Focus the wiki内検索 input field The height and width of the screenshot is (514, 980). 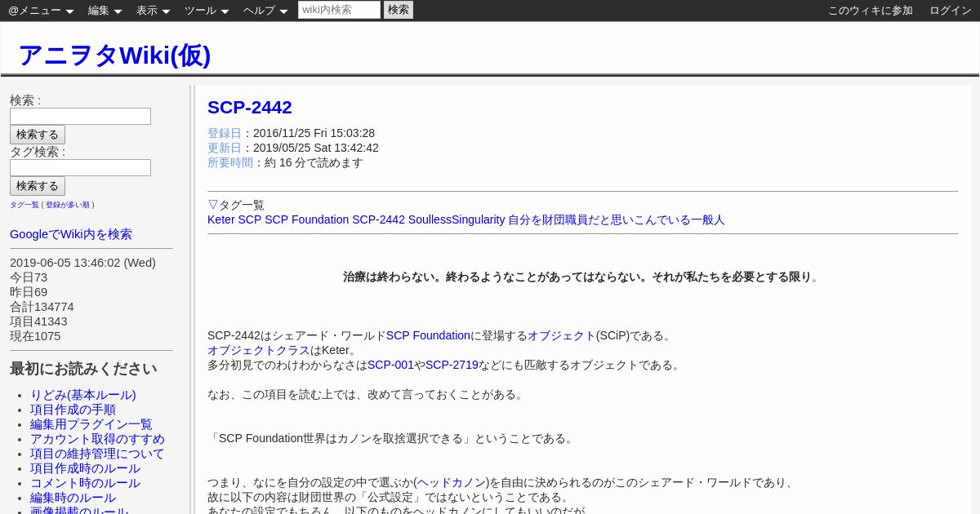pyautogui.click(x=339, y=10)
